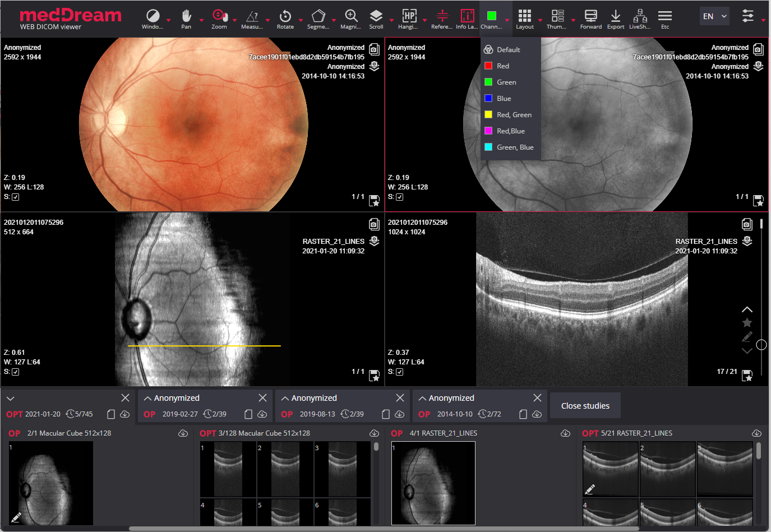Screen dimensions: 771x532
Task: Click the Forward tool
Action: click(591, 18)
